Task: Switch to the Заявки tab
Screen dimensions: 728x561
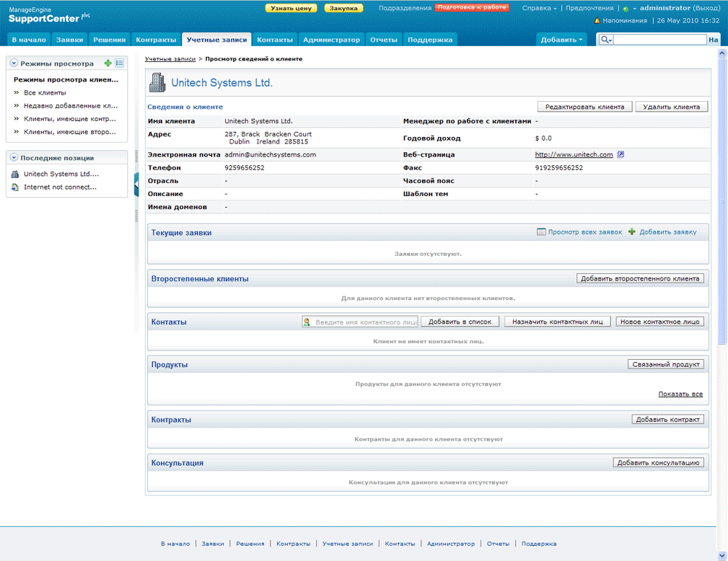Action: [x=70, y=40]
